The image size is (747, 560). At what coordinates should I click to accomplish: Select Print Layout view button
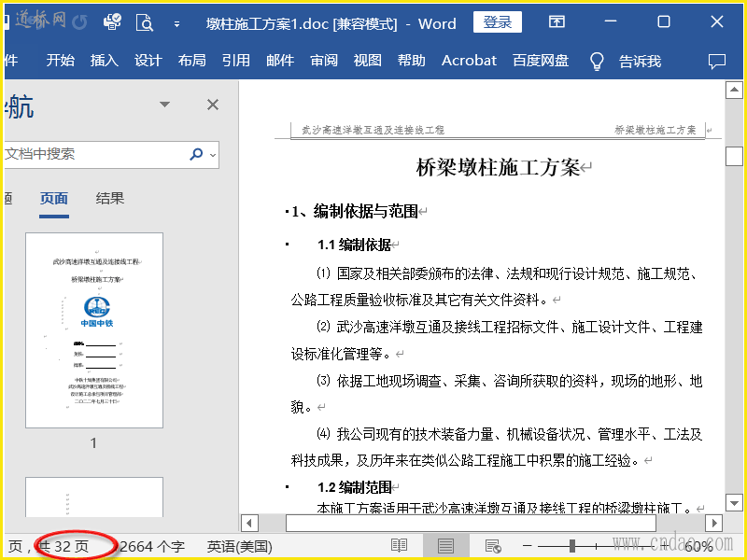(446, 546)
